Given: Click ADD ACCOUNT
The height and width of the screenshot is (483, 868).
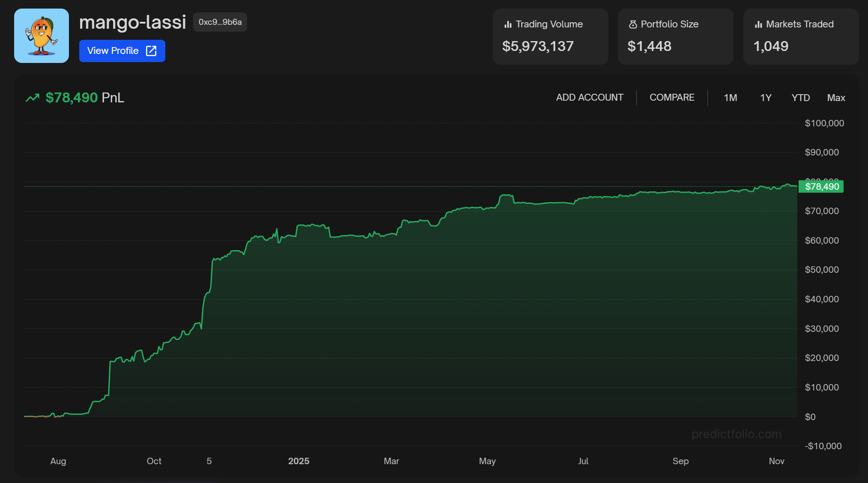Looking at the screenshot, I should coord(589,98).
